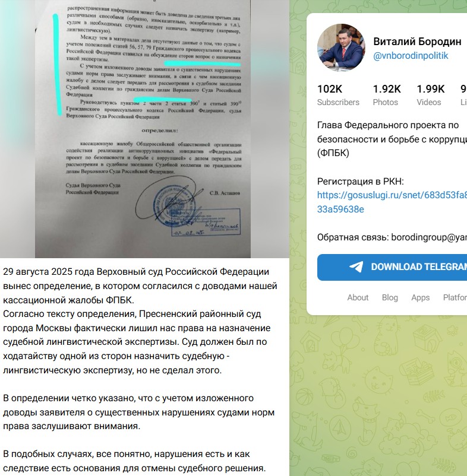Screen dimensions: 467x476
Task: Click the Download Telegram button
Action: tap(392, 267)
